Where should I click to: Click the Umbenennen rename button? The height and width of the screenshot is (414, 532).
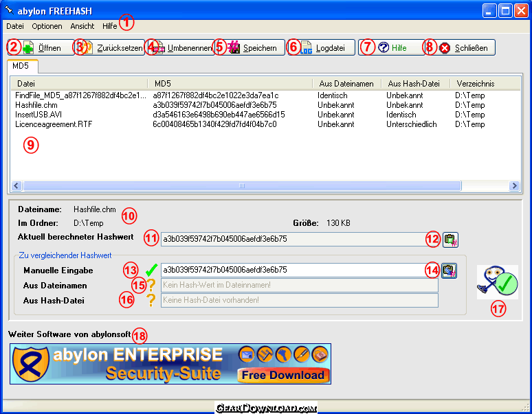[x=181, y=47]
